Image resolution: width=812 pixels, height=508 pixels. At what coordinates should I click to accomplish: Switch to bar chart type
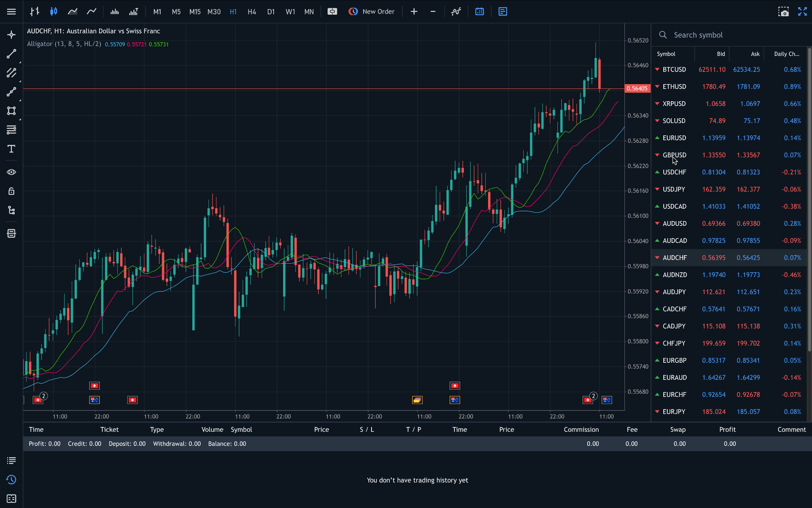click(x=34, y=12)
